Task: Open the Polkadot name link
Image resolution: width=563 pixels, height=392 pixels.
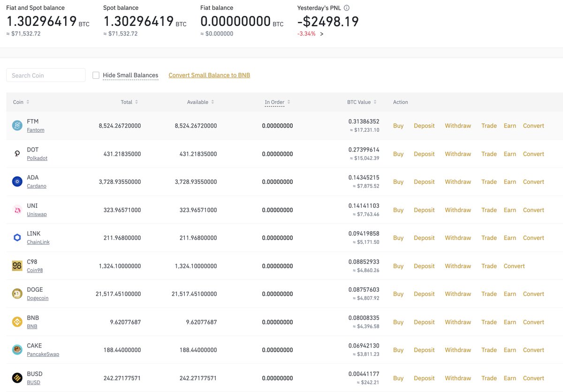Action: click(x=37, y=158)
